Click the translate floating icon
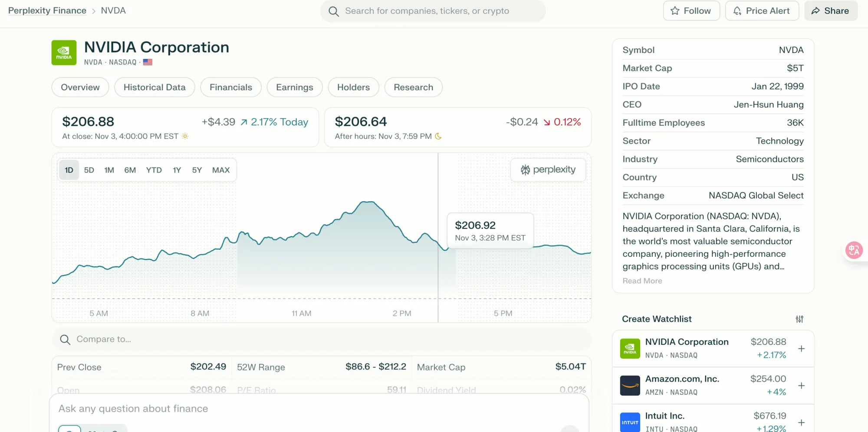868x432 pixels. [x=854, y=250]
